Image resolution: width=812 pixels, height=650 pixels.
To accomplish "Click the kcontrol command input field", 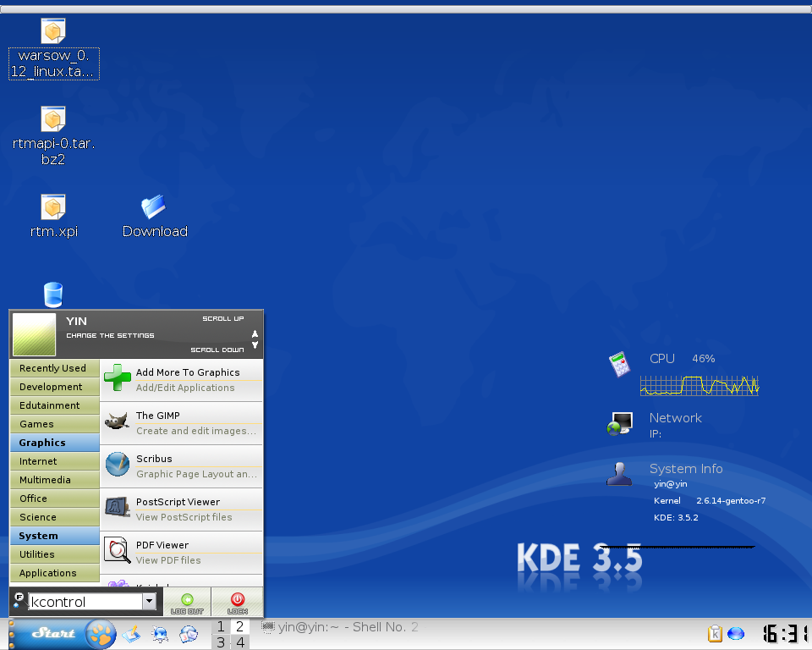I will pos(85,602).
